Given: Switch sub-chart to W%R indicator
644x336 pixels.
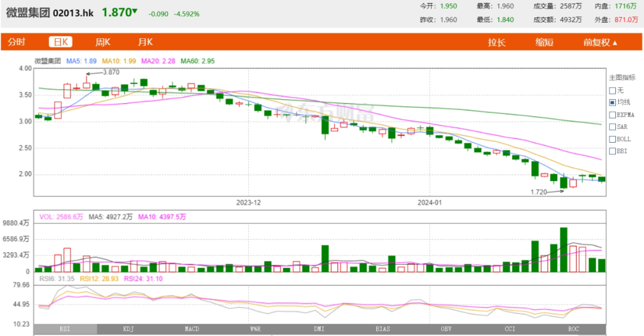Looking at the screenshot, I should (255, 329).
